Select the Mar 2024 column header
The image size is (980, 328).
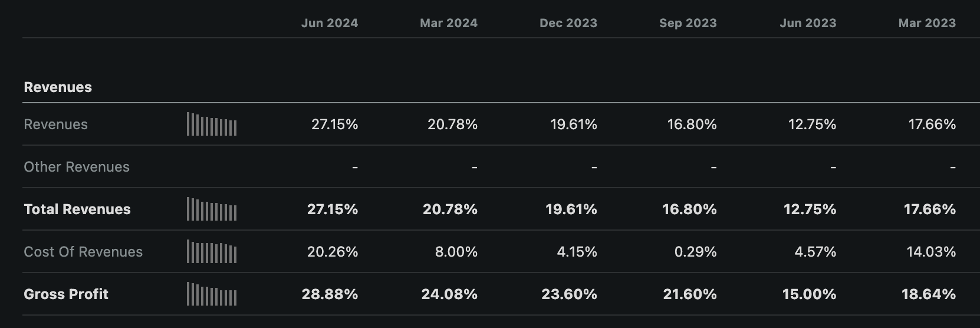click(x=448, y=23)
